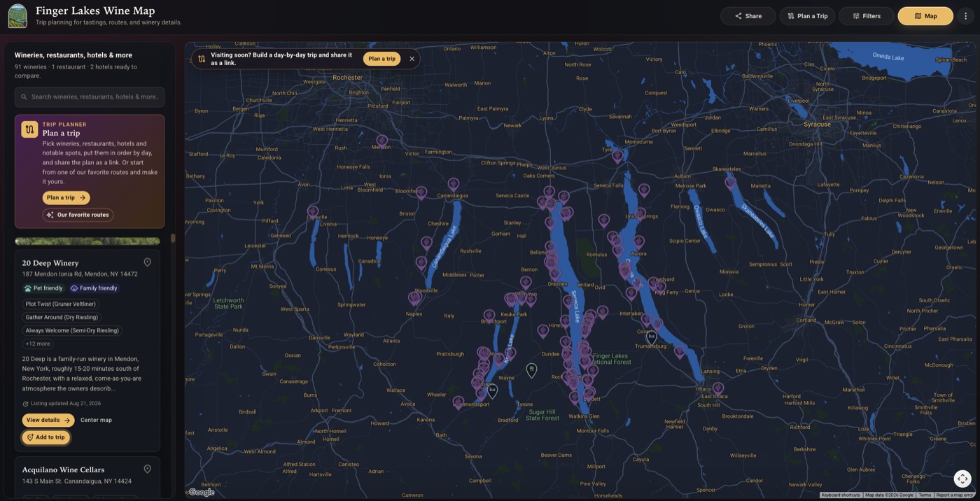
Task: Dismiss the visiting soon banner
Action: pyautogui.click(x=412, y=59)
